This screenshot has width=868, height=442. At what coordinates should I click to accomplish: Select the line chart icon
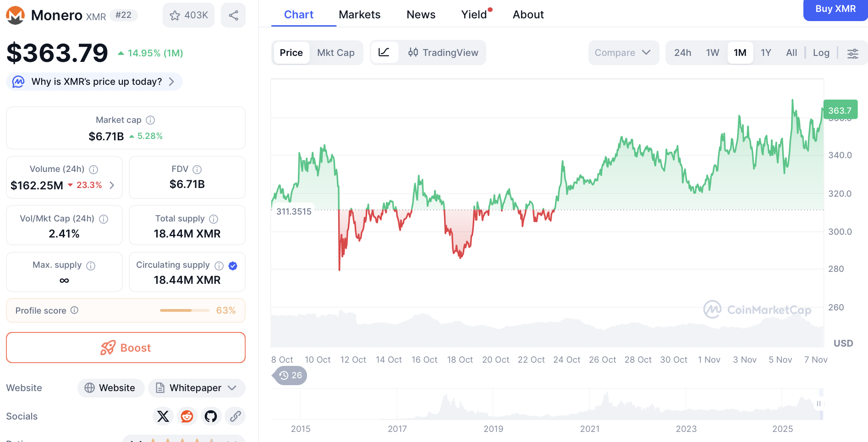pos(384,53)
